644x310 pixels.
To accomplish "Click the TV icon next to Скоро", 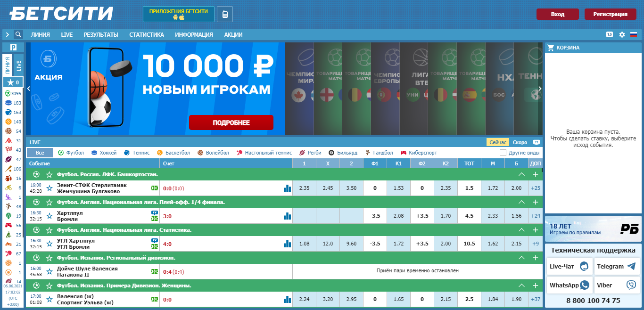I will pyautogui.click(x=536, y=142).
